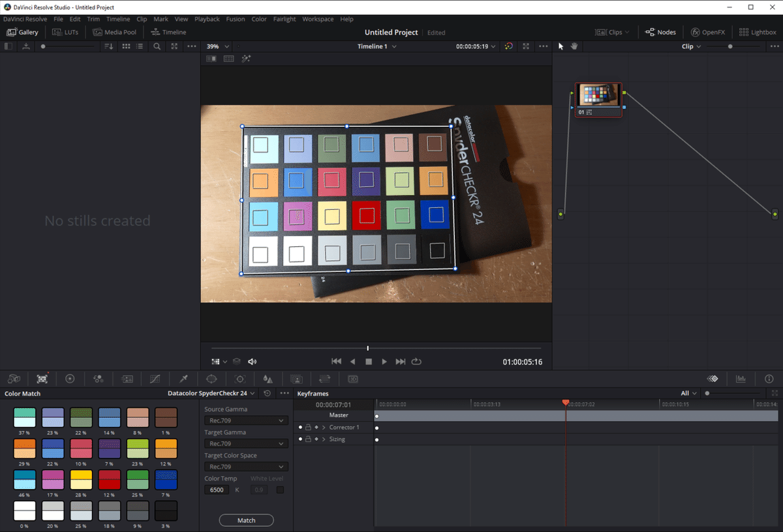Toggle the Gallery panel button
This screenshot has width=783, height=532.
point(23,32)
